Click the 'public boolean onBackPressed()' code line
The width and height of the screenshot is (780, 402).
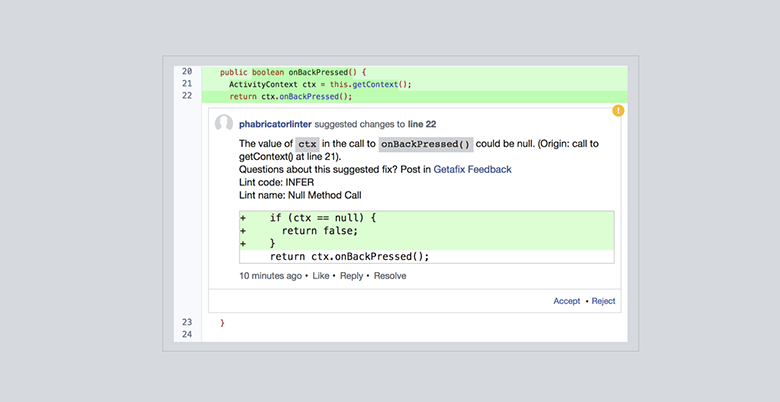point(293,72)
